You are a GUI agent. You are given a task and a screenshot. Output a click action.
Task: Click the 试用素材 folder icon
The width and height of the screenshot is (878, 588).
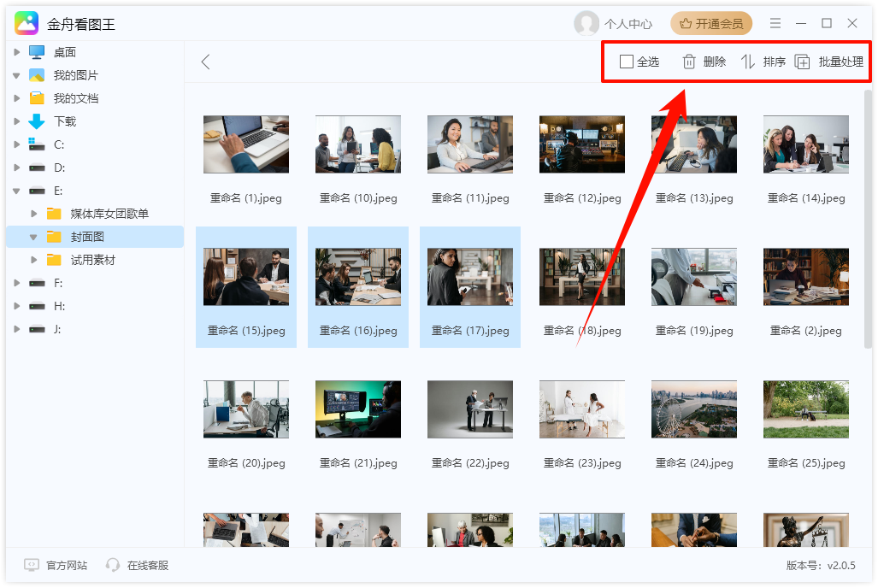(x=55, y=260)
